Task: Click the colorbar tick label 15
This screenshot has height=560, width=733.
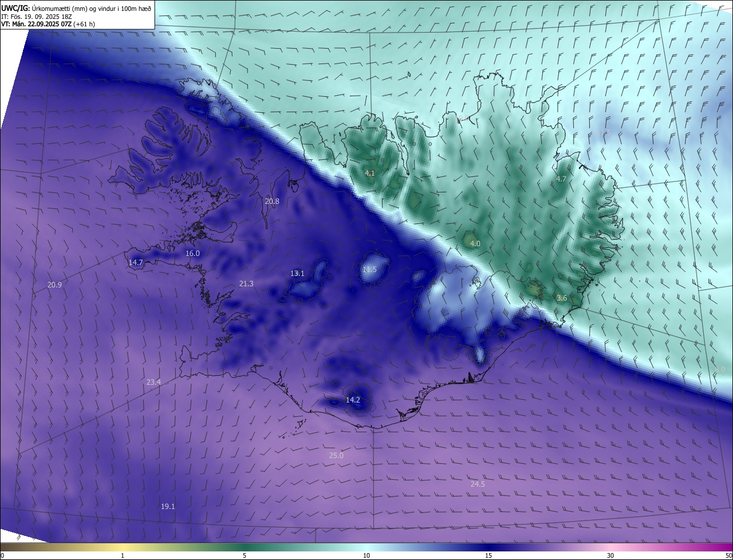Action: [x=488, y=555]
